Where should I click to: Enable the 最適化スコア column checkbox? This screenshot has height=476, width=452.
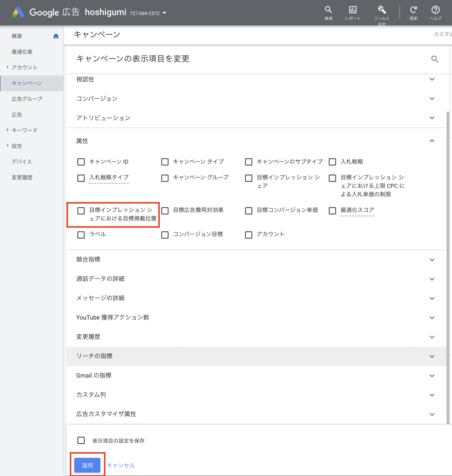point(332,211)
